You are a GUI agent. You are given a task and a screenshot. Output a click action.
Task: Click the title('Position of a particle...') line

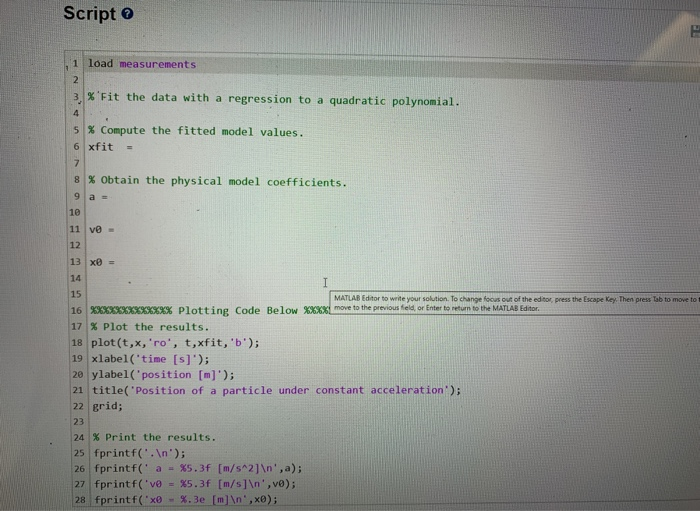276,390
